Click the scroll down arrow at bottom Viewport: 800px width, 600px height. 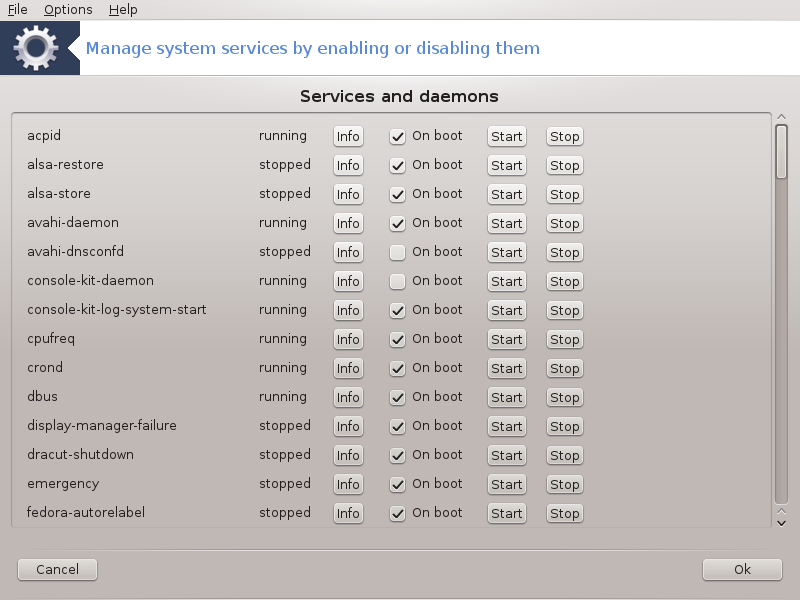[x=781, y=523]
